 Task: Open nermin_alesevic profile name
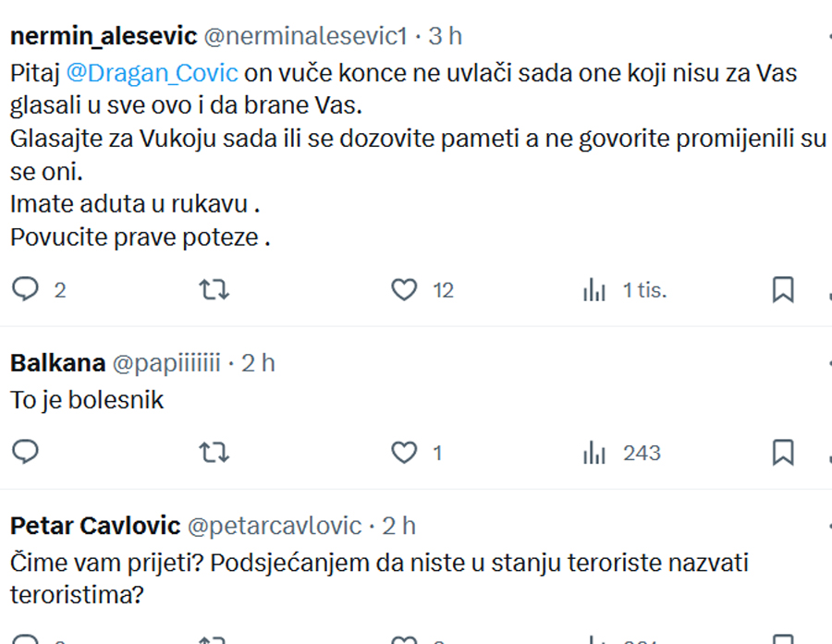pos(104,36)
